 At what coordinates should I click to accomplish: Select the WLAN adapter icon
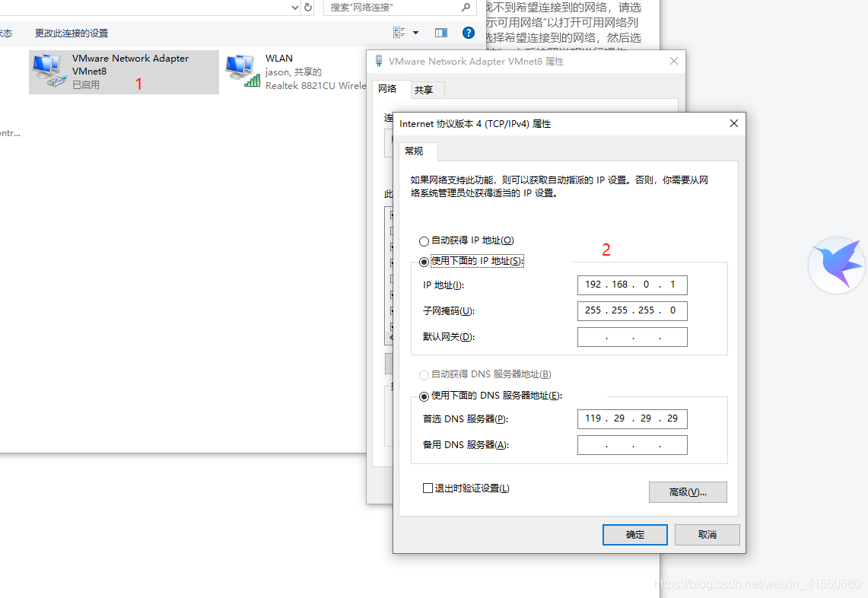click(x=243, y=71)
